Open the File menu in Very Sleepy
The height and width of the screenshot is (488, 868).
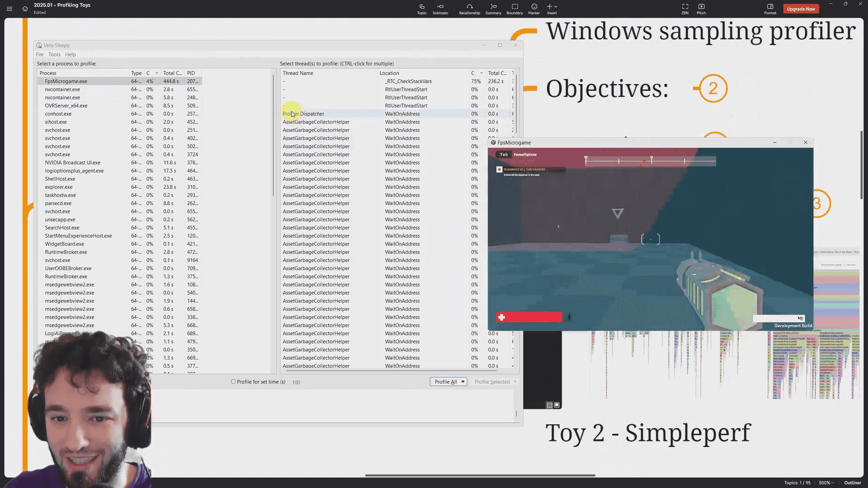[x=39, y=54]
